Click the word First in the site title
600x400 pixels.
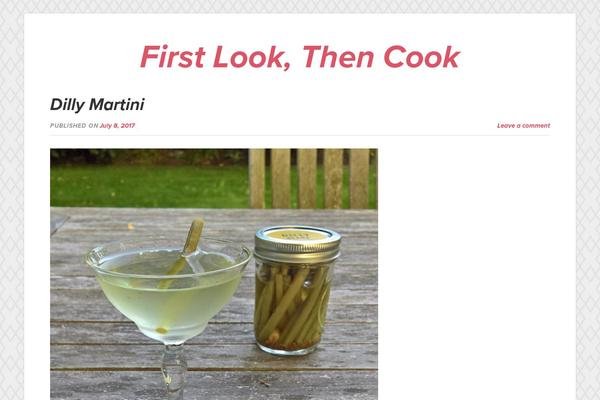click(x=172, y=57)
